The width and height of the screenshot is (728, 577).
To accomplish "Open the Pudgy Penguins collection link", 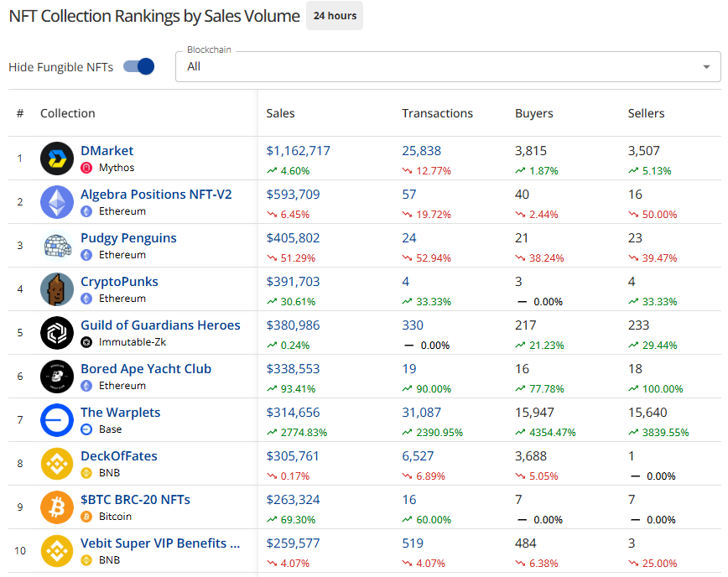I will point(128,238).
